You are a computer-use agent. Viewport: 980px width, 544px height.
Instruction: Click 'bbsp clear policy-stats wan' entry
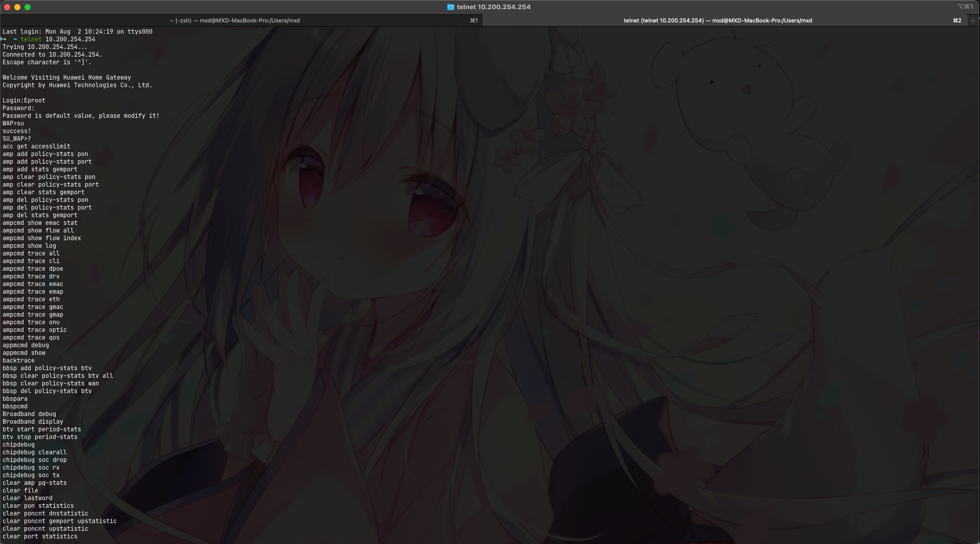coord(50,383)
